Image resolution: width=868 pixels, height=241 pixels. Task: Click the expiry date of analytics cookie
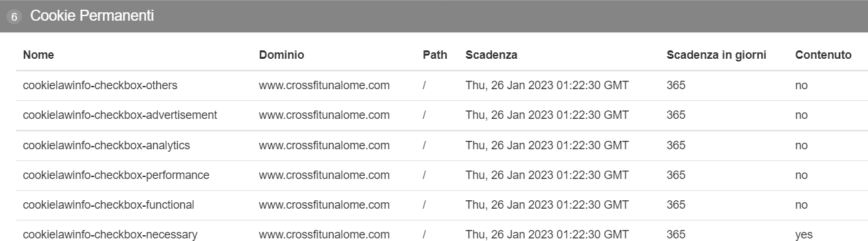point(547,145)
